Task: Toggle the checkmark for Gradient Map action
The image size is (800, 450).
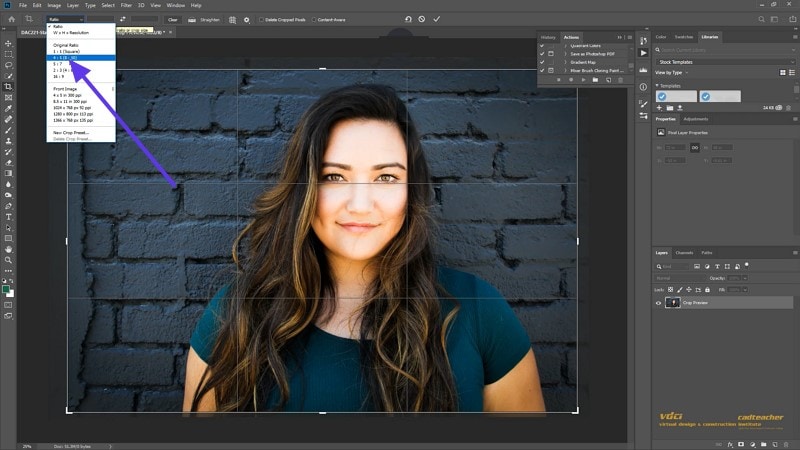Action: (x=542, y=62)
